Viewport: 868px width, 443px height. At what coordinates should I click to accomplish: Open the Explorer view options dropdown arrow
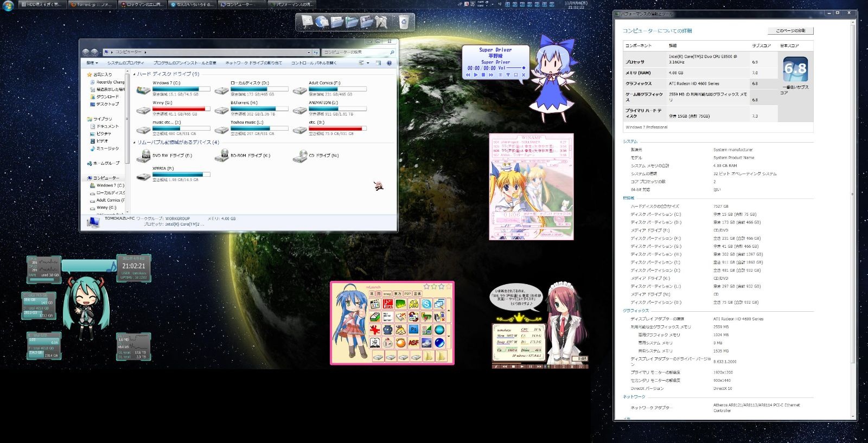[368, 63]
